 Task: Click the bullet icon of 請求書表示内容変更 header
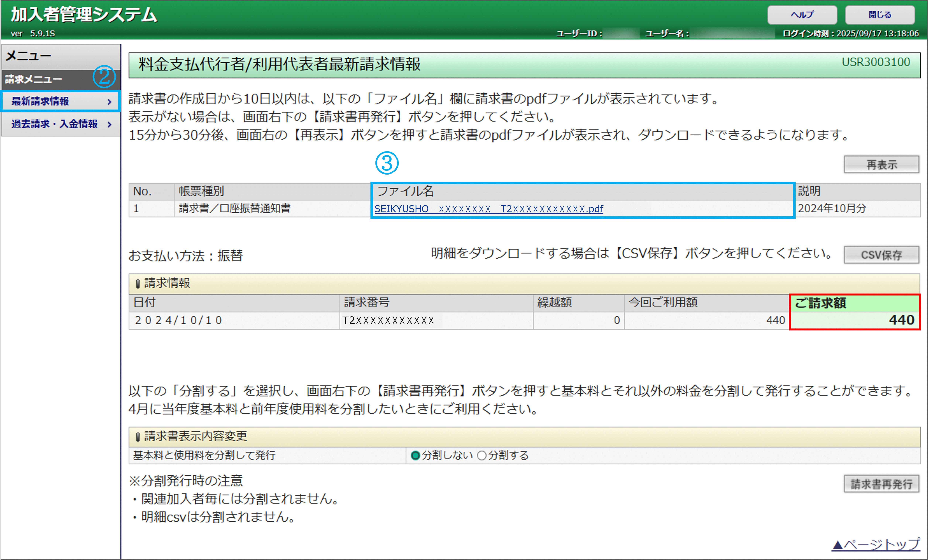pyautogui.click(x=137, y=436)
